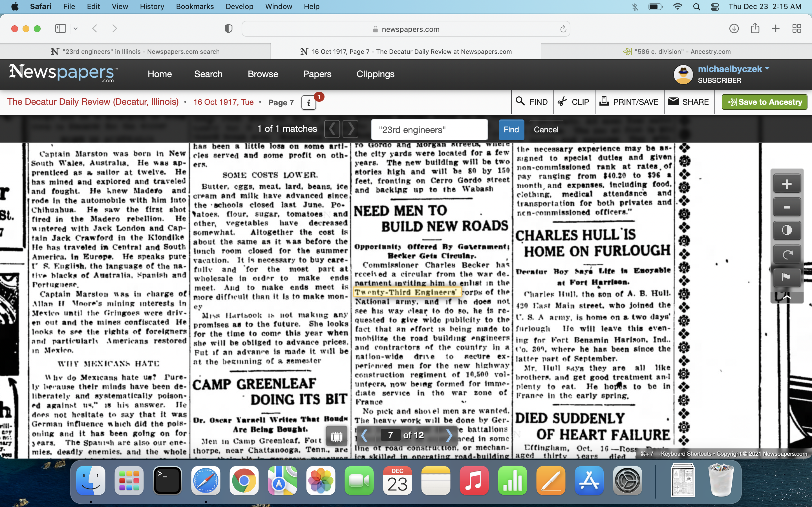Open the filmstrip page thumbnails icon
This screenshot has height=507, width=812.
[x=337, y=435]
